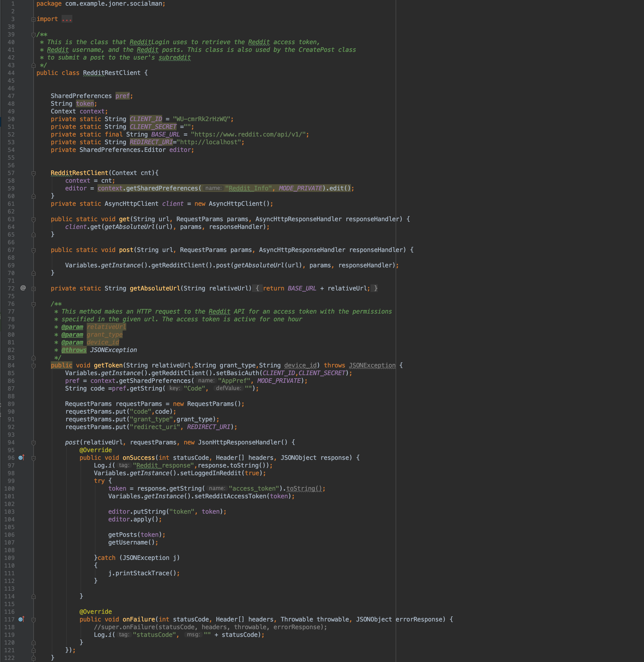Click the fold end marker on line 114
The height and width of the screenshot is (662, 644).
pos(34,596)
